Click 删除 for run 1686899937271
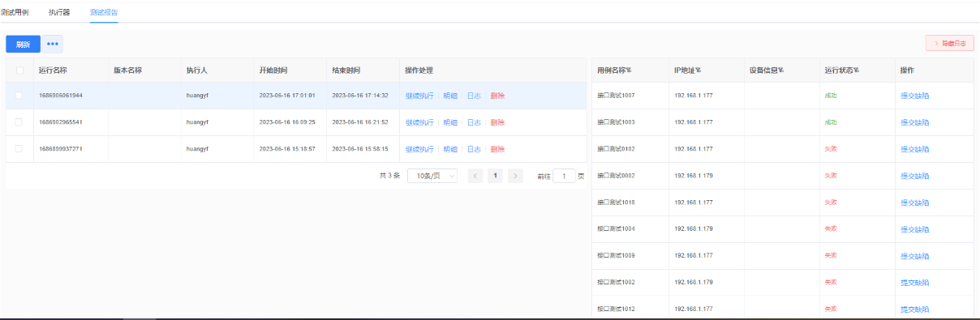The width and height of the screenshot is (980, 320). 497,149
